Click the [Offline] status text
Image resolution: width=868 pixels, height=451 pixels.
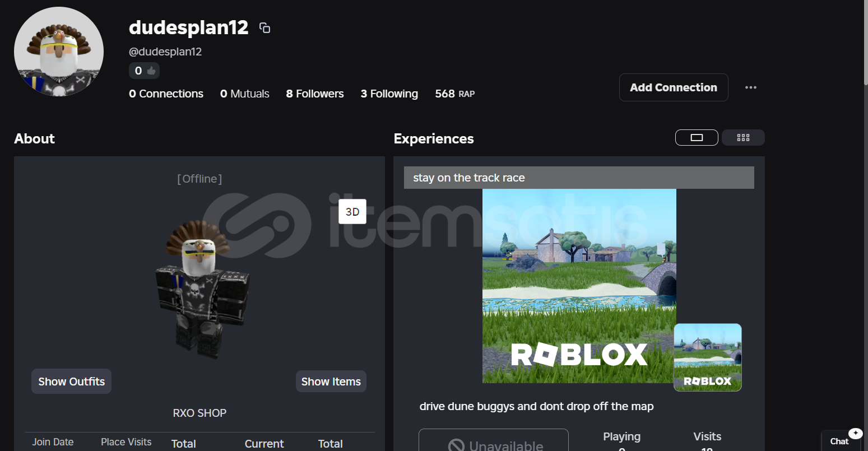pos(199,179)
